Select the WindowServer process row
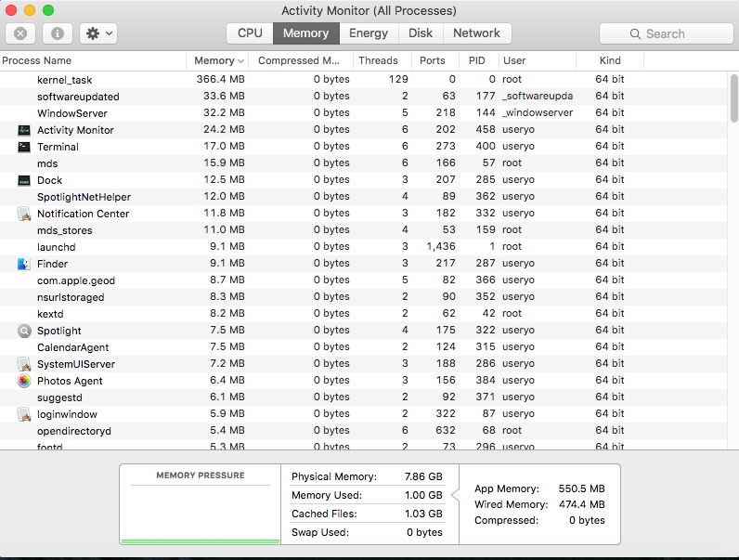The image size is (739, 560). pos(363,113)
